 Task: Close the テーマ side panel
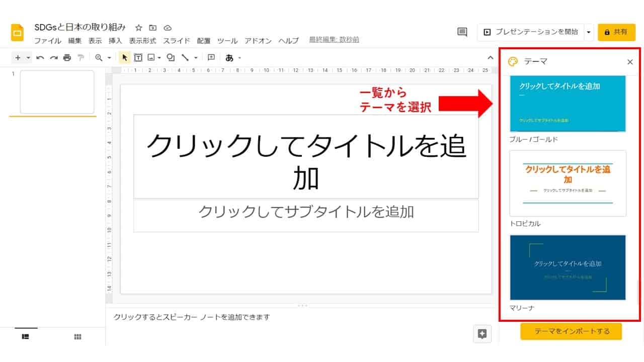[x=630, y=62]
